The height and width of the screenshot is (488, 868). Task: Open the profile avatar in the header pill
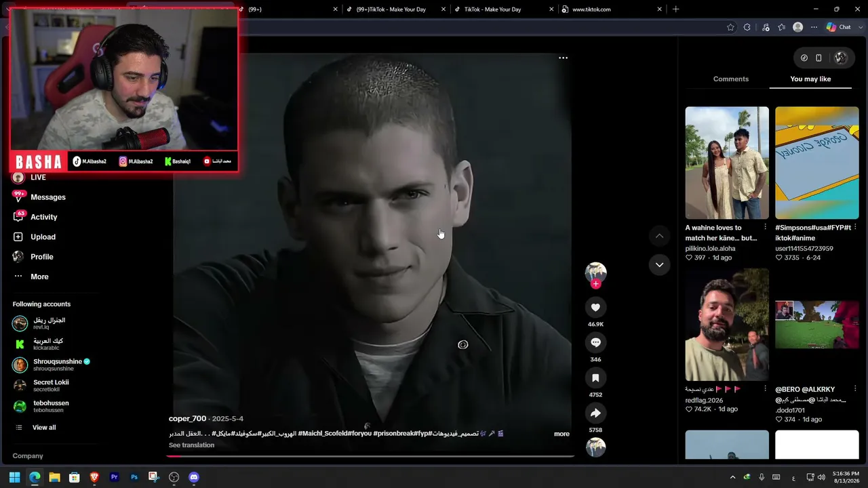pos(840,58)
